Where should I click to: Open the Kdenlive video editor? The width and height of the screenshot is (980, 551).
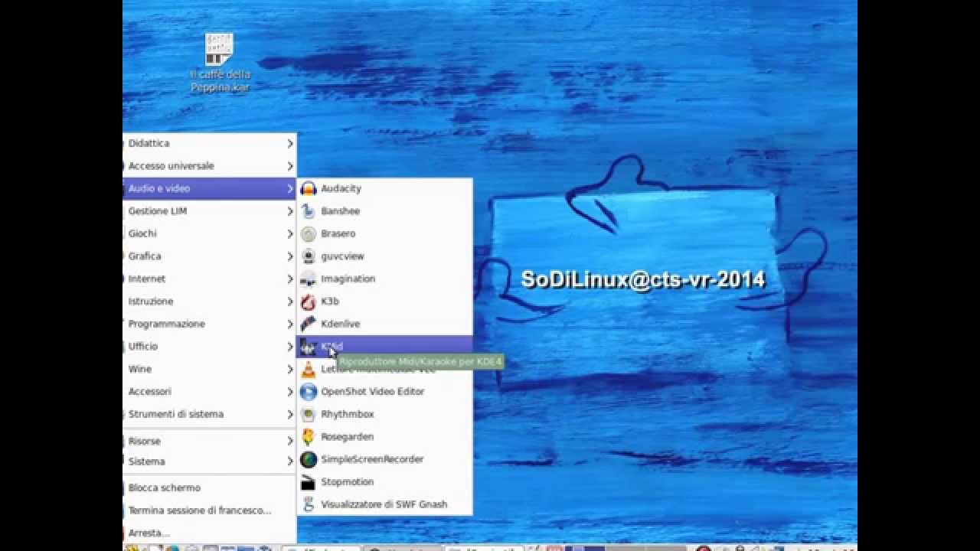click(x=384, y=324)
